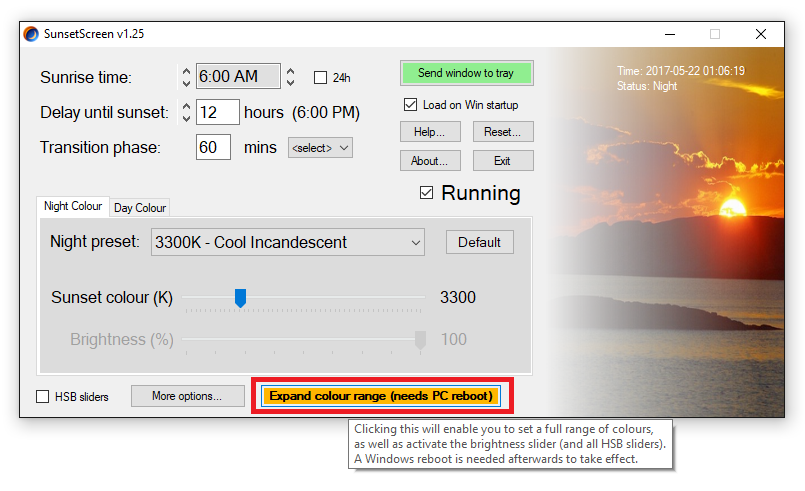Reset night preset with Default button
The width and height of the screenshot is (805, 491).
click(x=480, y=242)
